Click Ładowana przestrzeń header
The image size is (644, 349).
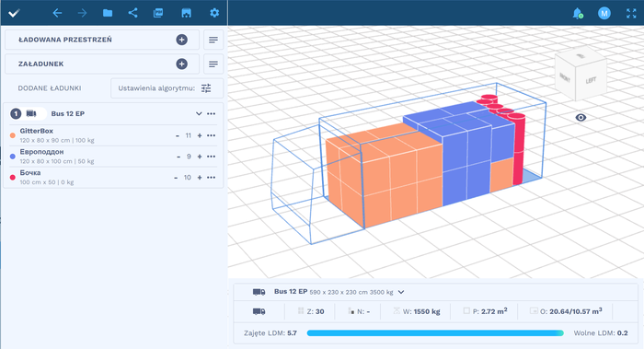click(102, 40)
